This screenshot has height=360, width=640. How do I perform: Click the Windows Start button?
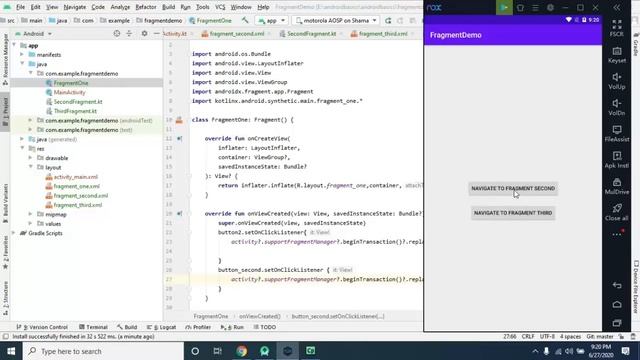coord(11,351)
